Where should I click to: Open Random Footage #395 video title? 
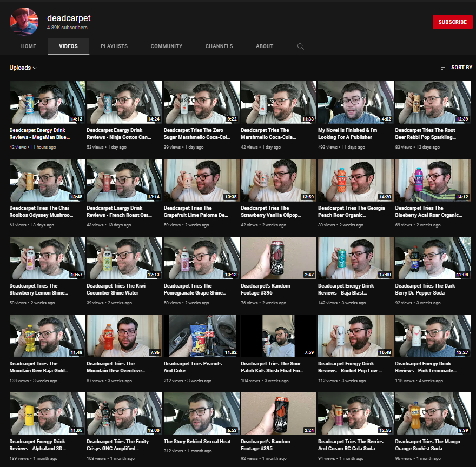click(266, 445)
